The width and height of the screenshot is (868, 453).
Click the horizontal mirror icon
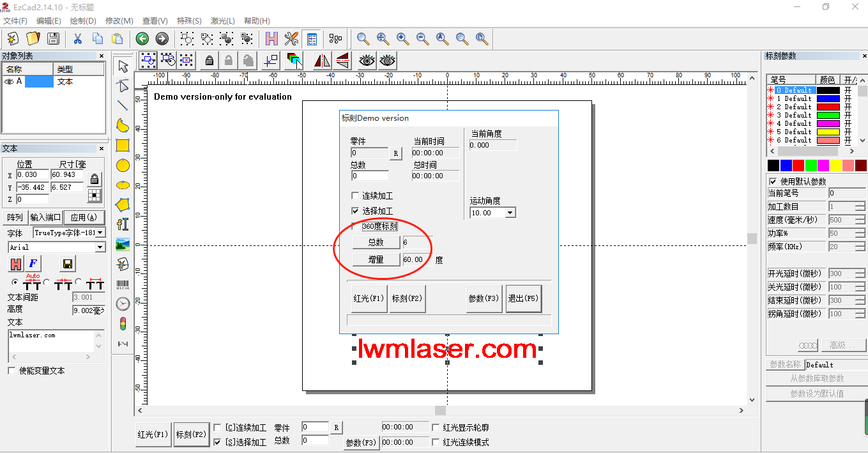click(322, 61)
